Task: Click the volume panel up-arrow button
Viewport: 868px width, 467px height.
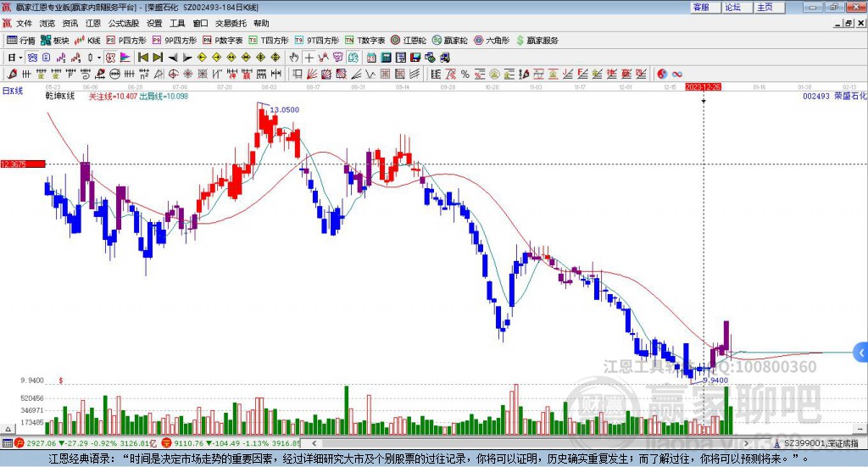Action: 8,429
